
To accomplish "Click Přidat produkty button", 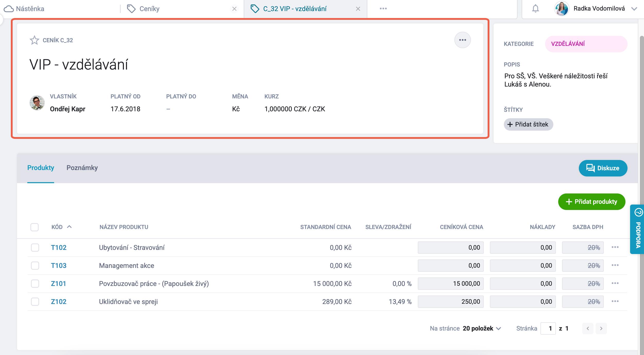I will tap(591, 201).
